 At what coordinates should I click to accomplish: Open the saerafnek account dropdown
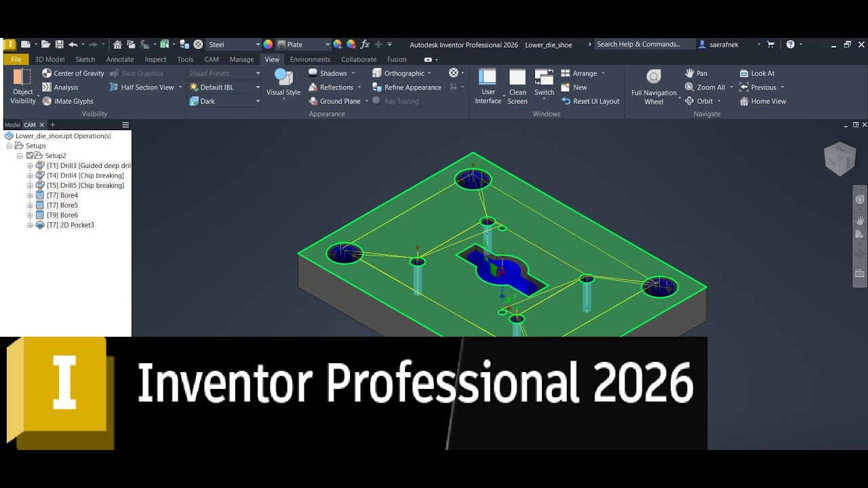(759, 45)
